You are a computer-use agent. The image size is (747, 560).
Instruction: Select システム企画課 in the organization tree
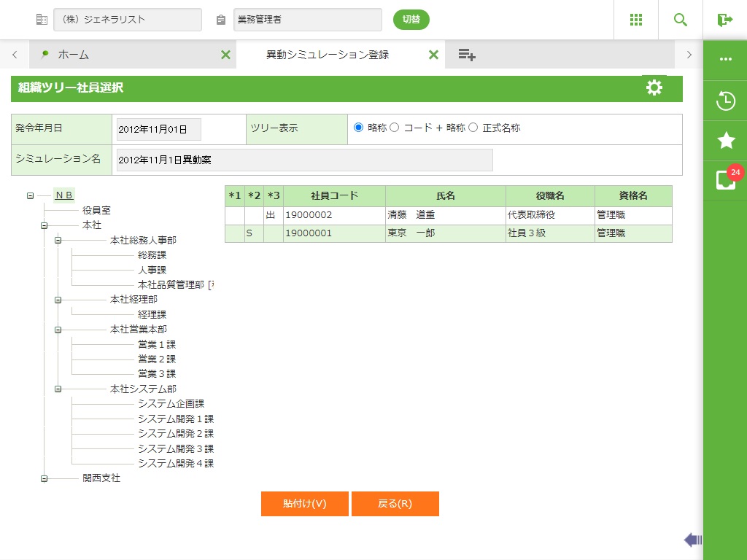pyautogui.click(x=171, y=404)
